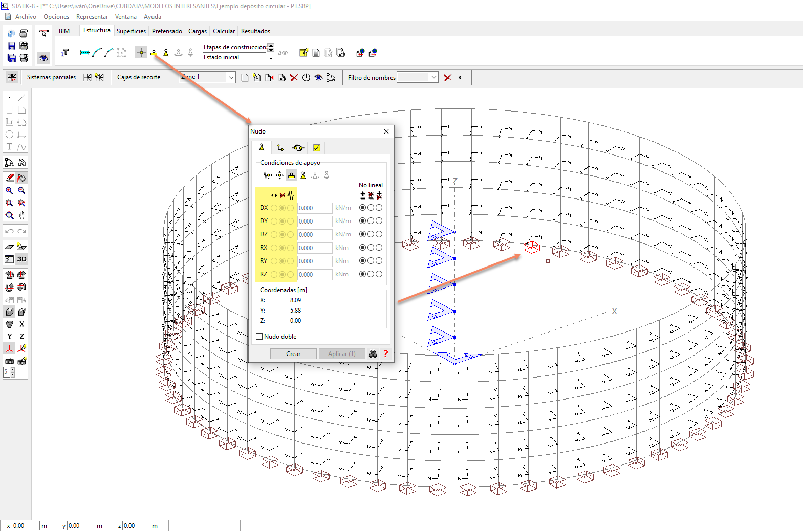Click the binoculars search icon in Nudo dialog
The width and height of the screenshot is (803, 532).
[x=373, y=354]
